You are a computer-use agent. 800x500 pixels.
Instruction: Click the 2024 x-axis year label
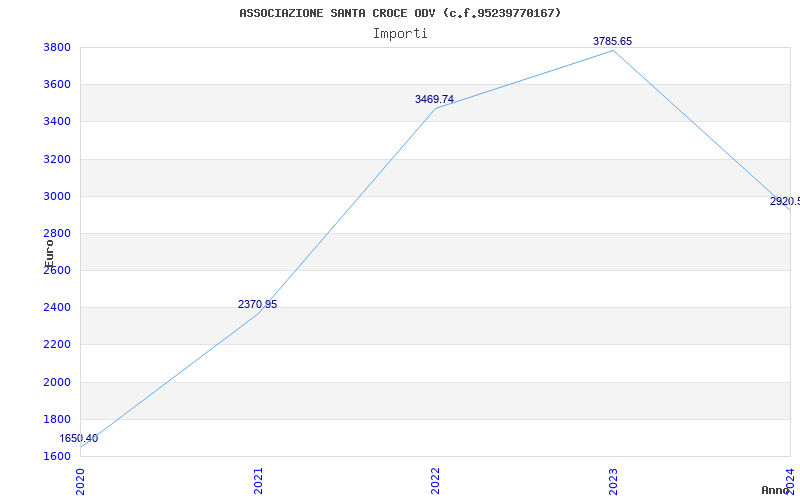pos(790,481)
